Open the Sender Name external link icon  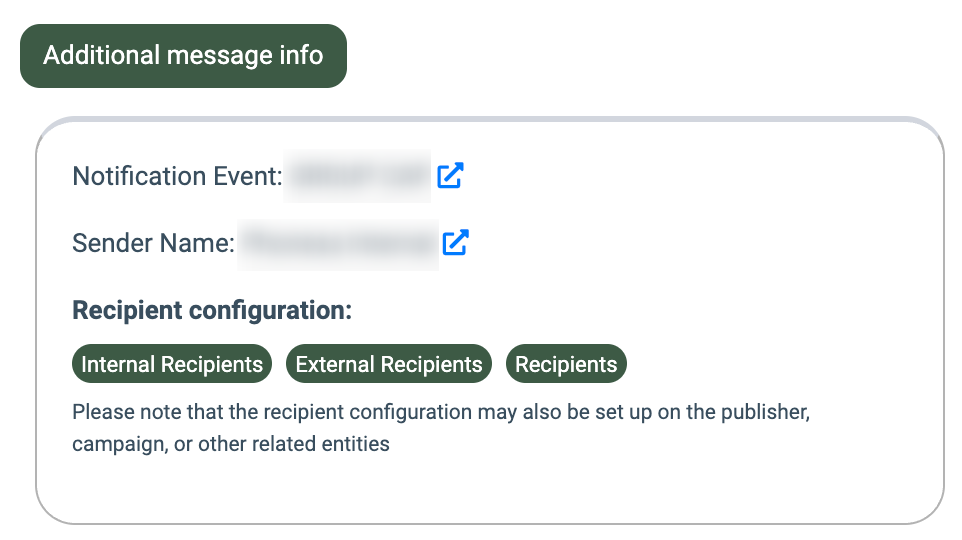coord(456,242)
